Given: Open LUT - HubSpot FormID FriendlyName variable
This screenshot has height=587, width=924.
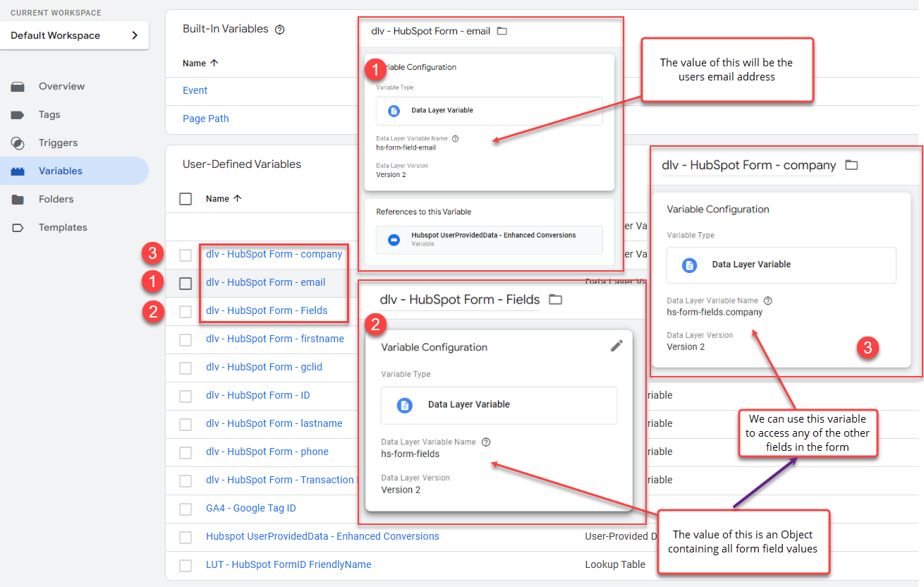Looking at the screenshot, I should point(288,564).
